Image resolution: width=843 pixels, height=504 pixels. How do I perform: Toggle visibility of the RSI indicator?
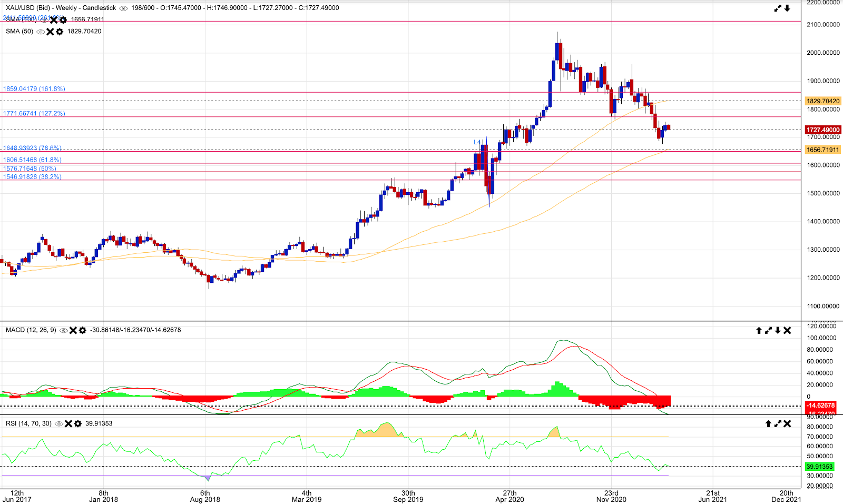(59, 424)
